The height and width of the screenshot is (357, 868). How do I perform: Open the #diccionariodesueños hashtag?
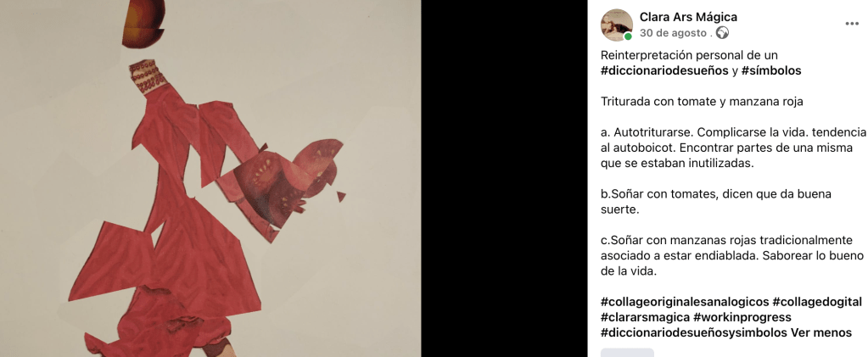(664, 71)
